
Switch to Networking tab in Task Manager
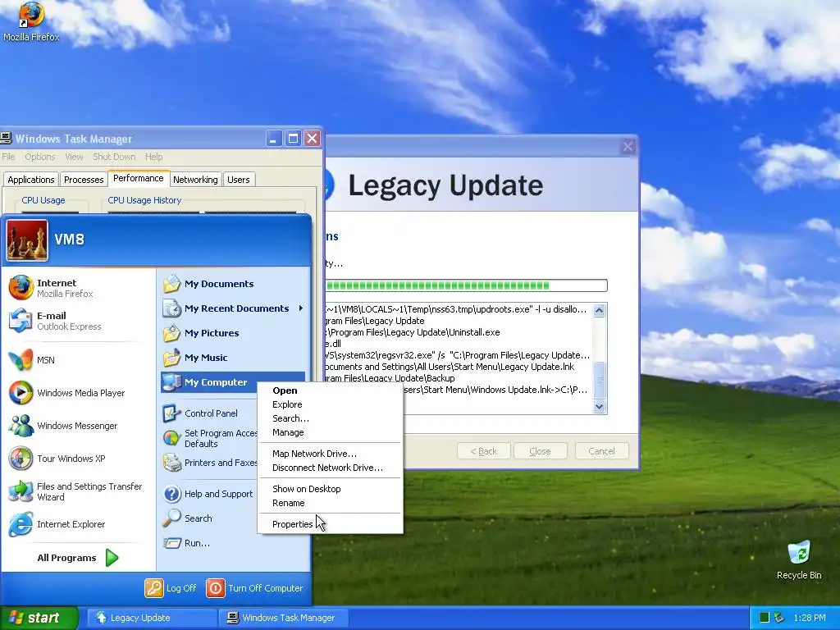coord(195,180)
